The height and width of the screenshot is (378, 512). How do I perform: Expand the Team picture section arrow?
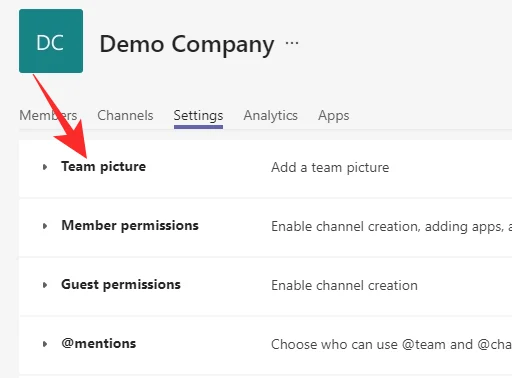pos(45,167)
